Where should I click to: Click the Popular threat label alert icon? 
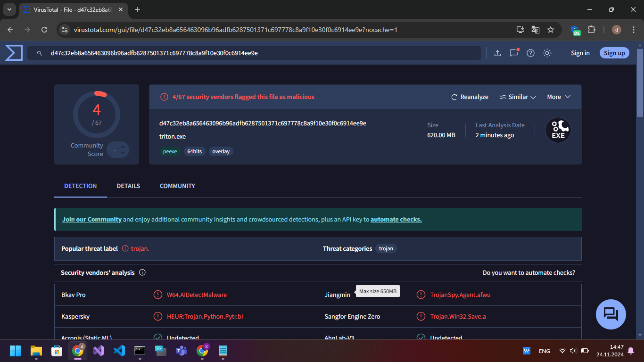tap(125, 248)
